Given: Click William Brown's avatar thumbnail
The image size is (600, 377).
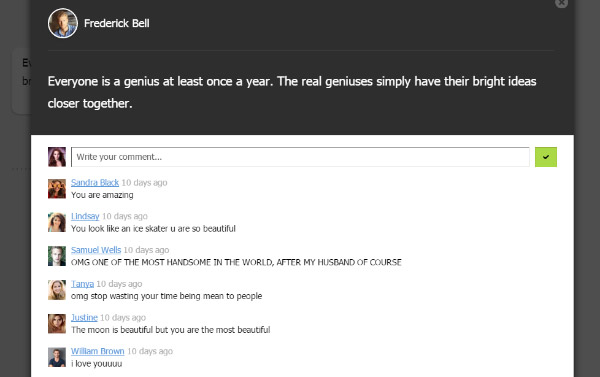Looking at the screenshot, I should pyautogui.click(x=57, y=357).
